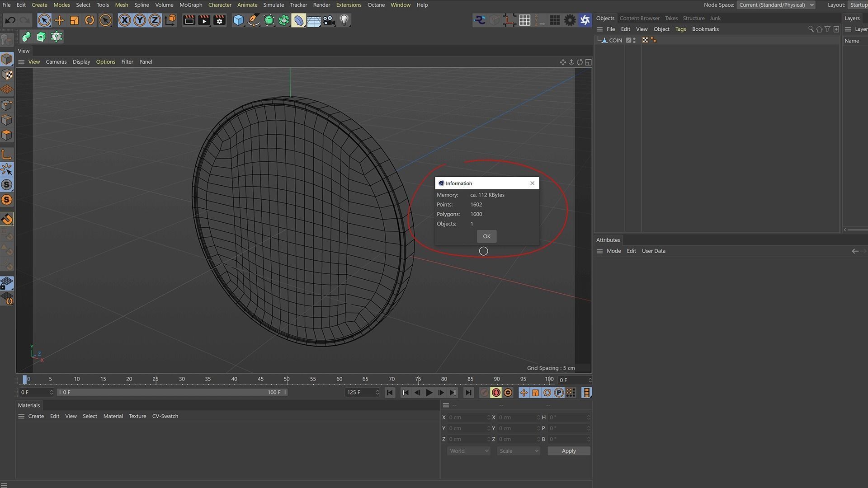
Task: Switch to the Content Browser tab
Action: [639, 18]
